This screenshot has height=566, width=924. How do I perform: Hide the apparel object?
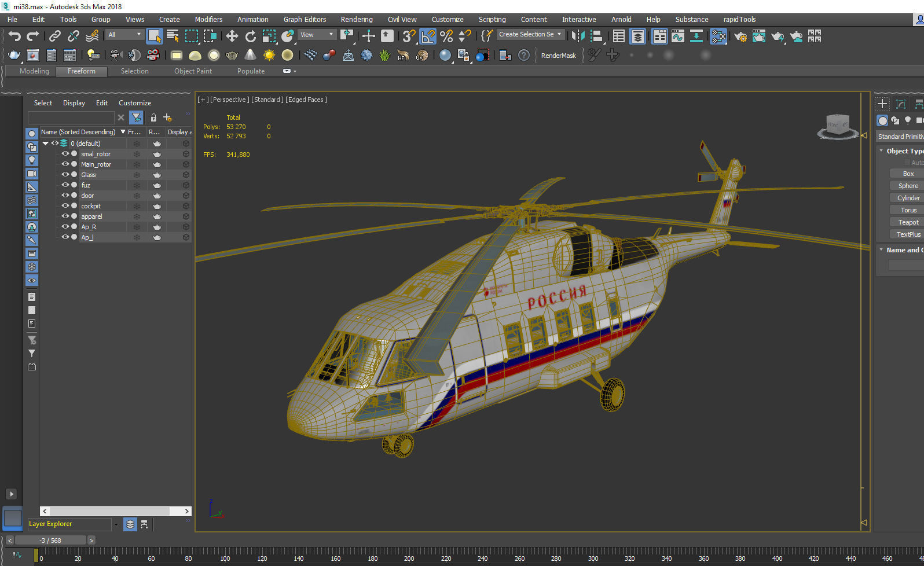coord(65,216)
